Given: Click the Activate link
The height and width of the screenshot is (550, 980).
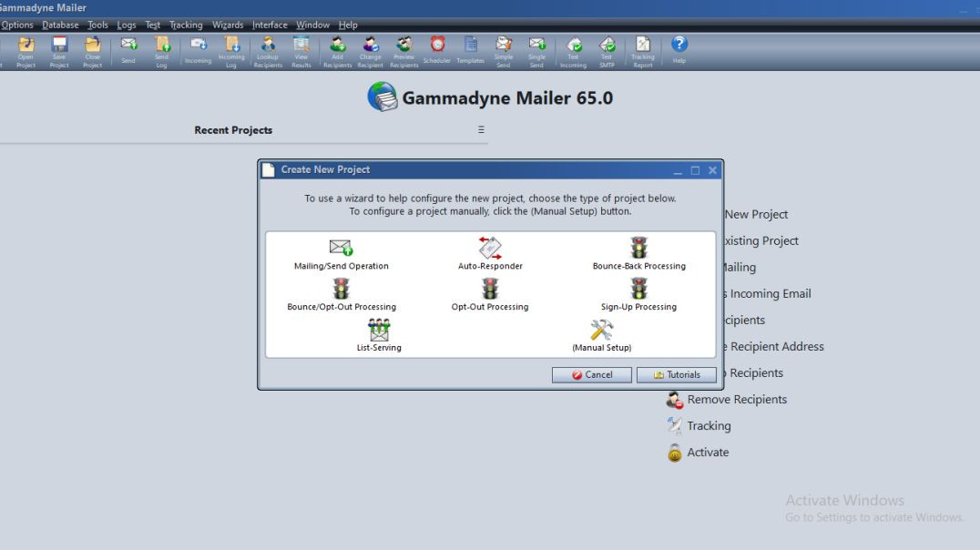Looking at the screenshot, I should point(708,452).
